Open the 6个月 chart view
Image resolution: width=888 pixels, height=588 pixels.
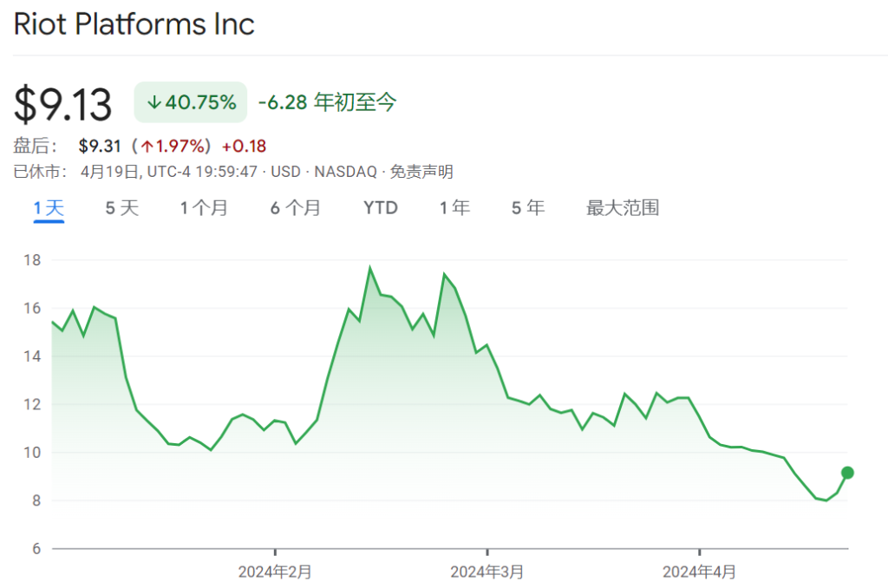coord(295,208)
